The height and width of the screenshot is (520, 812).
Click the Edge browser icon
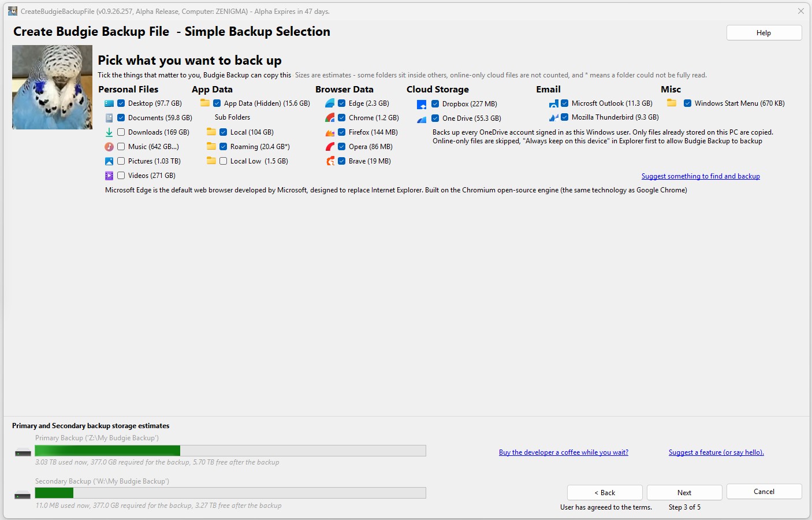click(x=330, y=103)
